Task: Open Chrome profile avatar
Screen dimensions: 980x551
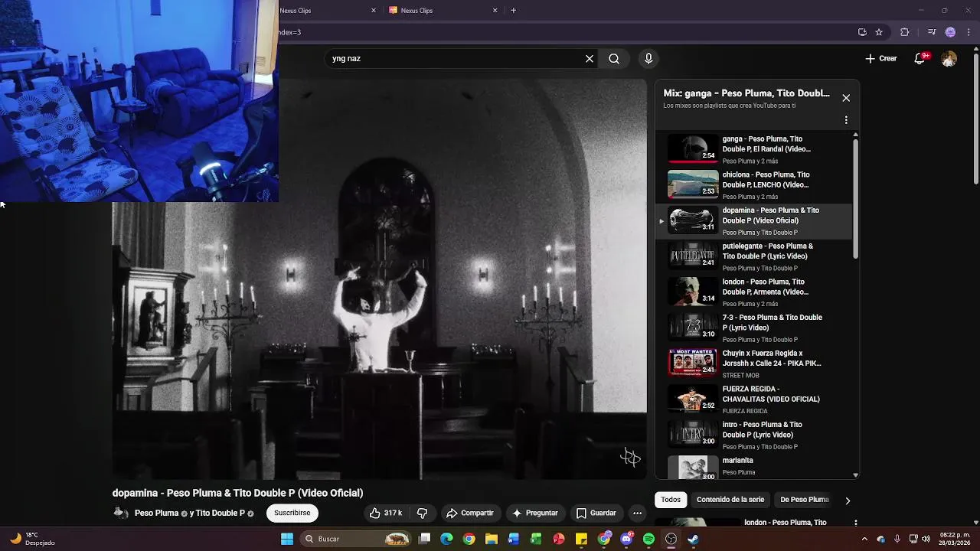Action: coord(950,32)
